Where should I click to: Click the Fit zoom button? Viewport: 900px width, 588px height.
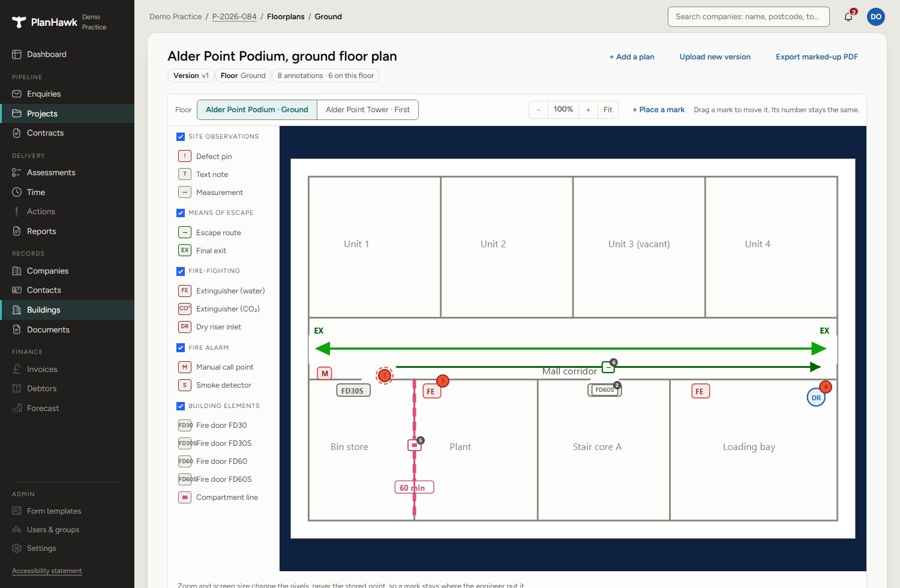point(608,110)
